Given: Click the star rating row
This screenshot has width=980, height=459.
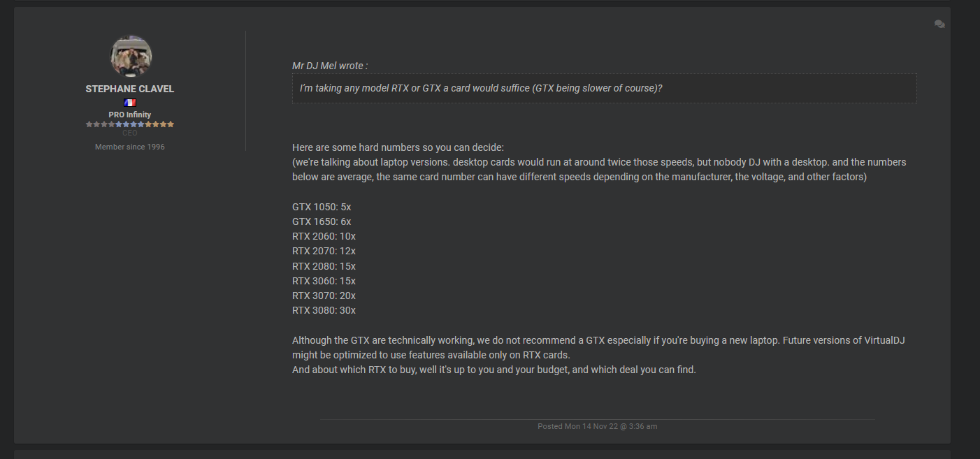Looking at the screenshot, I should [x=130, y=124].
